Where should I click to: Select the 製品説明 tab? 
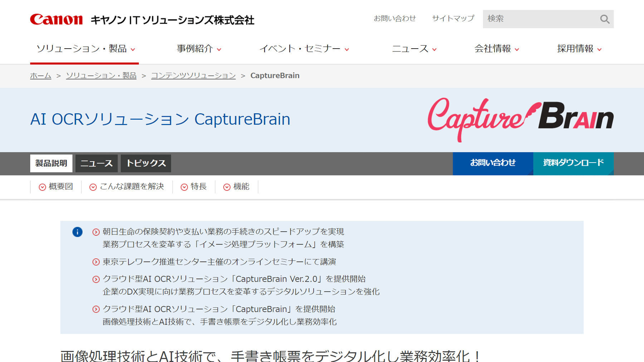click(x=51, y=163)
